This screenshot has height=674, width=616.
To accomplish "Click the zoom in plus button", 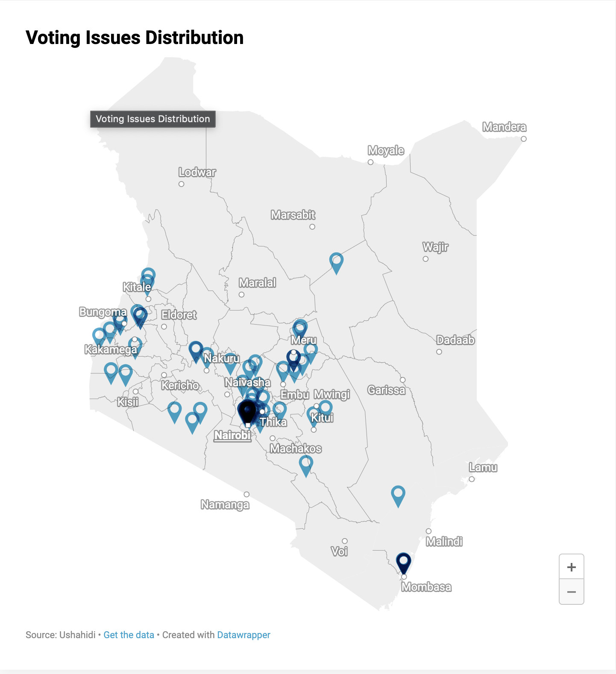I will [x=572, y=567].
